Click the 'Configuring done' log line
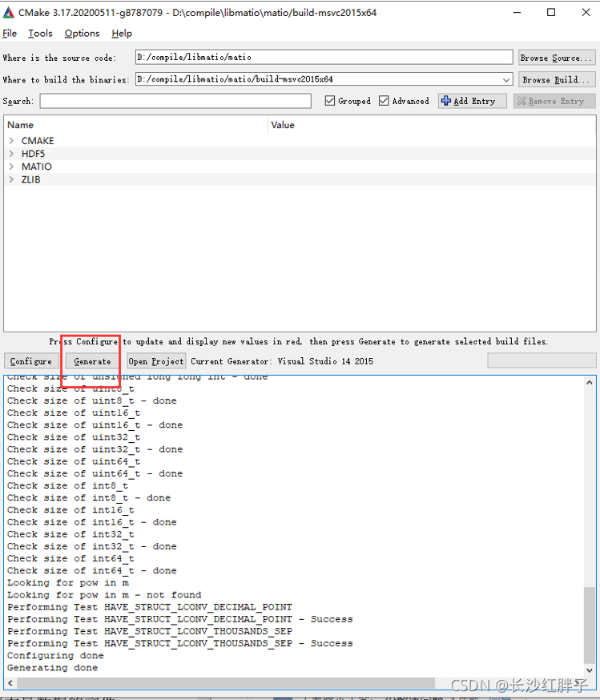The height and width of the screenshot is (700, 600). tap(55, 656)
